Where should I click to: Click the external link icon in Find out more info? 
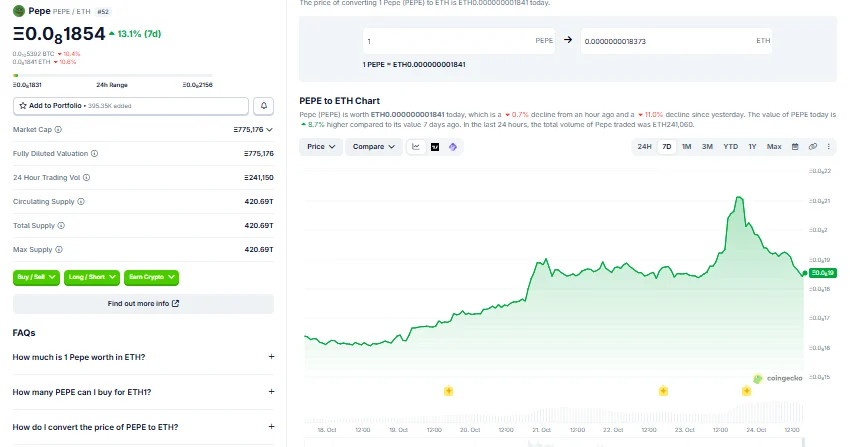click(x=175, y=303)
